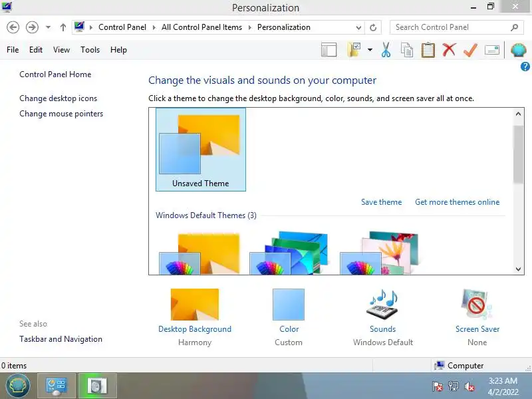Click the Paste clipboard icon

point(428,49)
